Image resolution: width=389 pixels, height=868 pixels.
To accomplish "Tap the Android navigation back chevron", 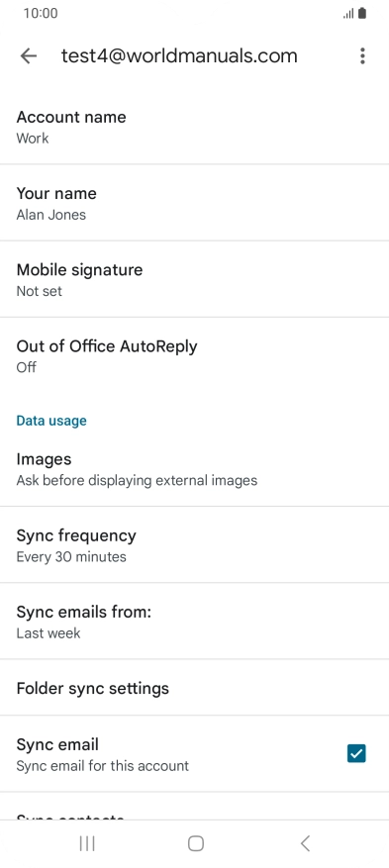I will point(305,843).
